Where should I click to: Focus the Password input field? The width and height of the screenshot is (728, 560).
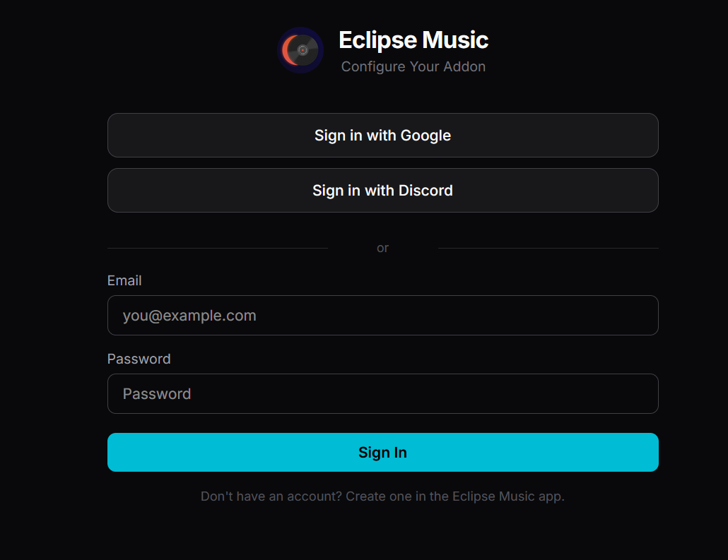pyautogui.click(x=382, y=394)
